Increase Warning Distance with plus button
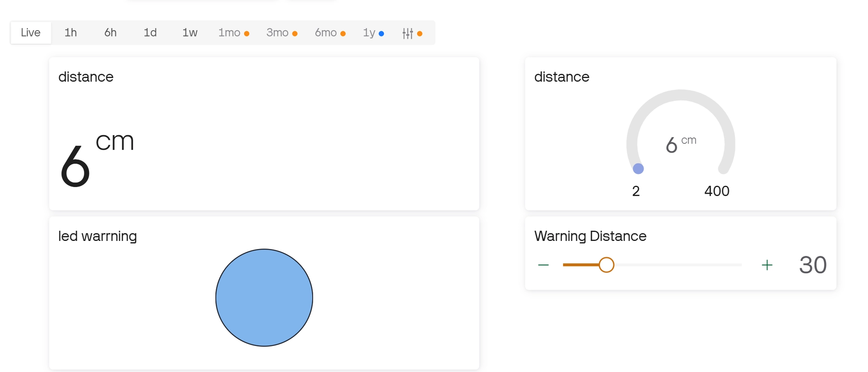Image resolution: width=868 pixels, height=372 pixels. tap(767, 265)
